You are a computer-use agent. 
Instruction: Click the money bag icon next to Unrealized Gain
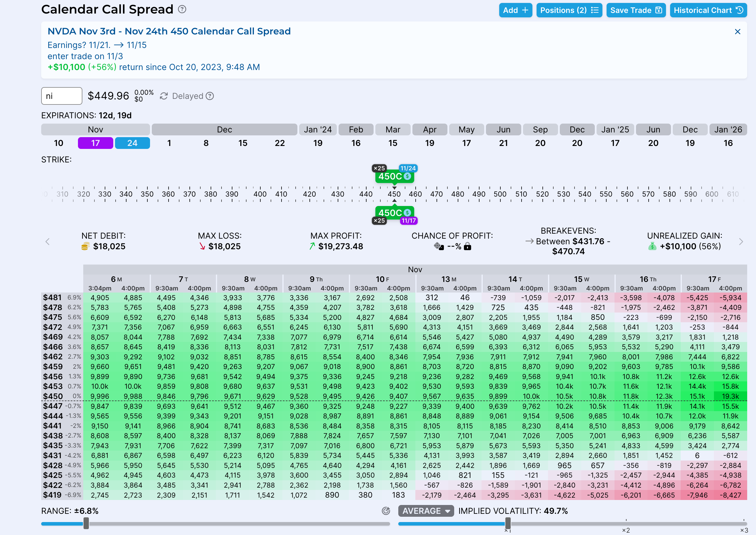point(652,246)
